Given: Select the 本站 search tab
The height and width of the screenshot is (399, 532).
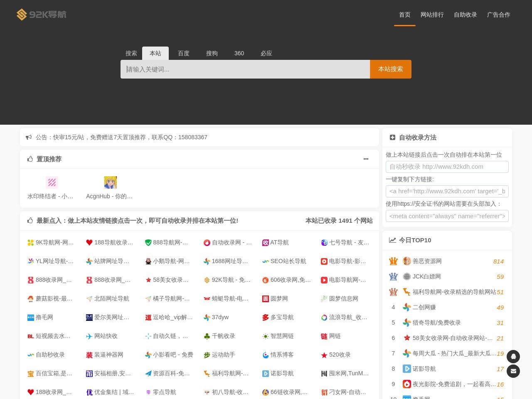Looking at the screenshot, I should click(155, 53).
